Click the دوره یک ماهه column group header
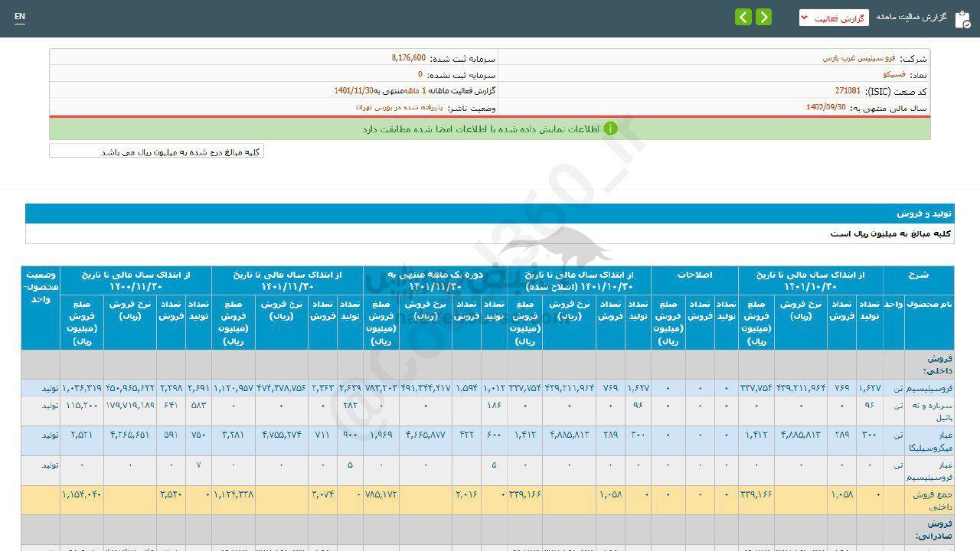 point(435,281)
